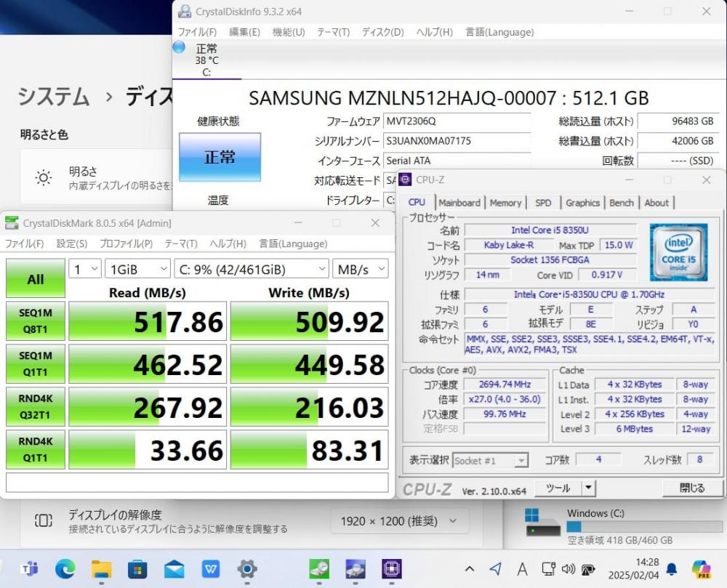
Task: Click the IME input mode A indicator
Action: point(522,568)
